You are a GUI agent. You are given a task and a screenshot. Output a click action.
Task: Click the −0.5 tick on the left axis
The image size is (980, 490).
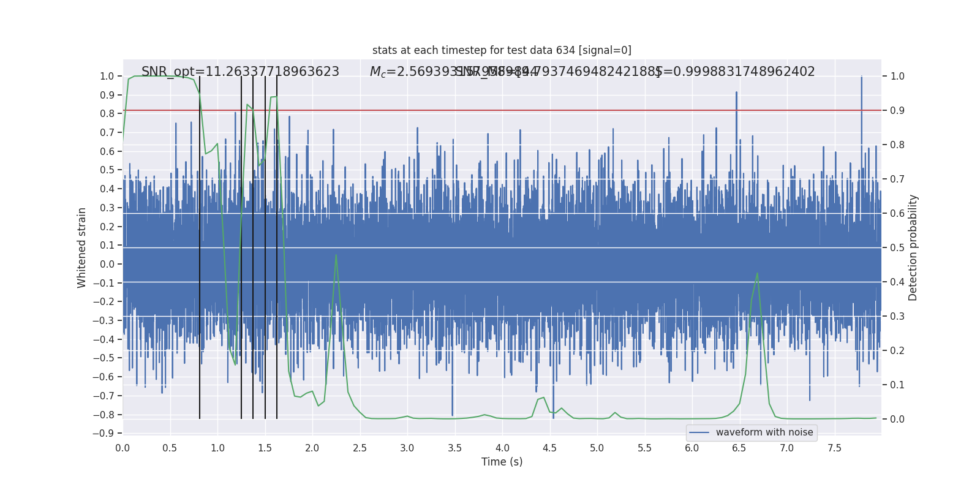click(x=104, y=358)
